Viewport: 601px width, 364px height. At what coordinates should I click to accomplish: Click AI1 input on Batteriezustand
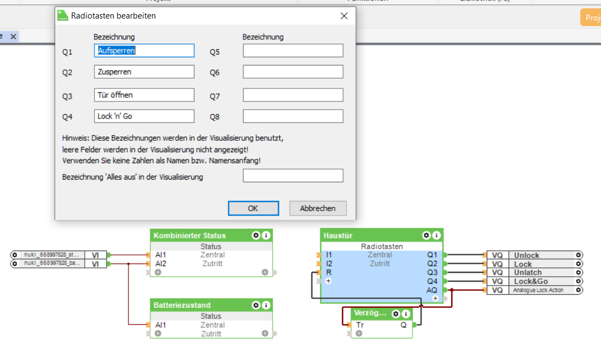click(x=161, y=325)
